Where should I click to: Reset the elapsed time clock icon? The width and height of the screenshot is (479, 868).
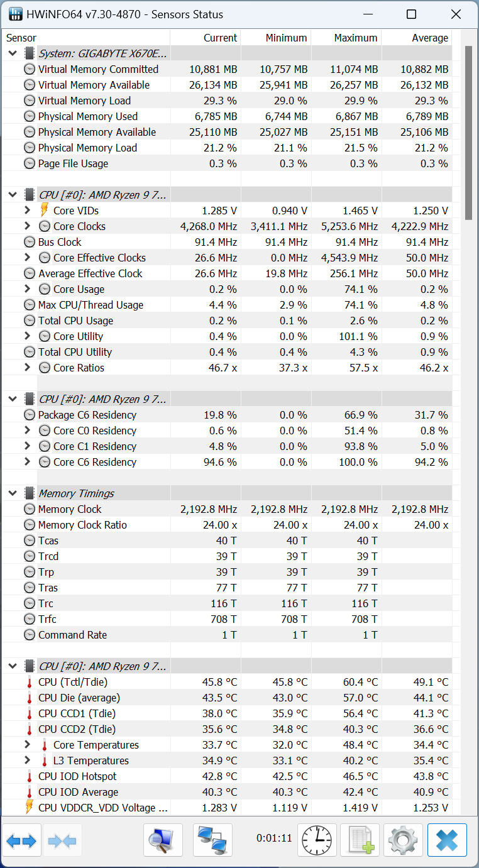pyautogui.click(x=317, y=840)
